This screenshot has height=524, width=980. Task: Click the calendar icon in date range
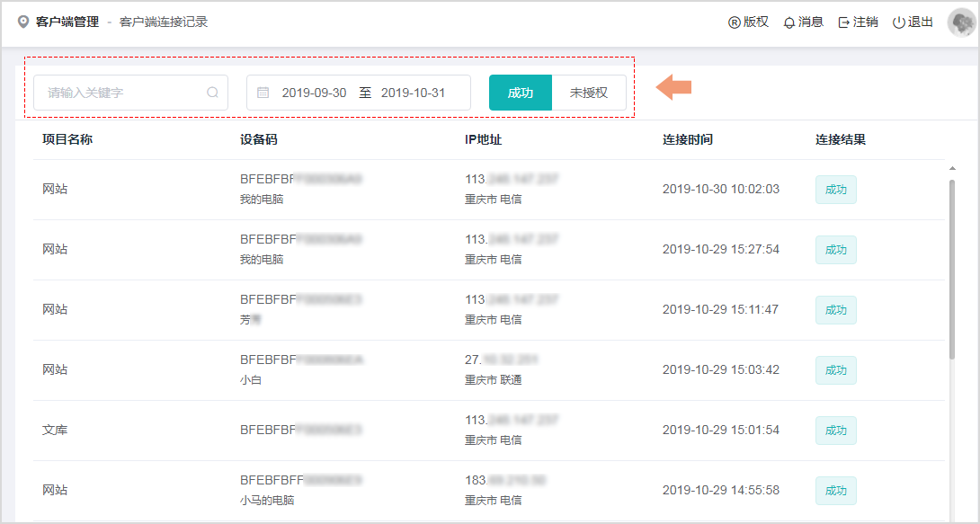[263, 93]
